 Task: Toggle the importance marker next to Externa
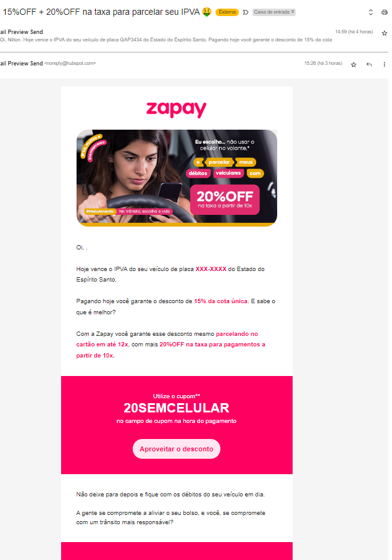pos(245,12)
